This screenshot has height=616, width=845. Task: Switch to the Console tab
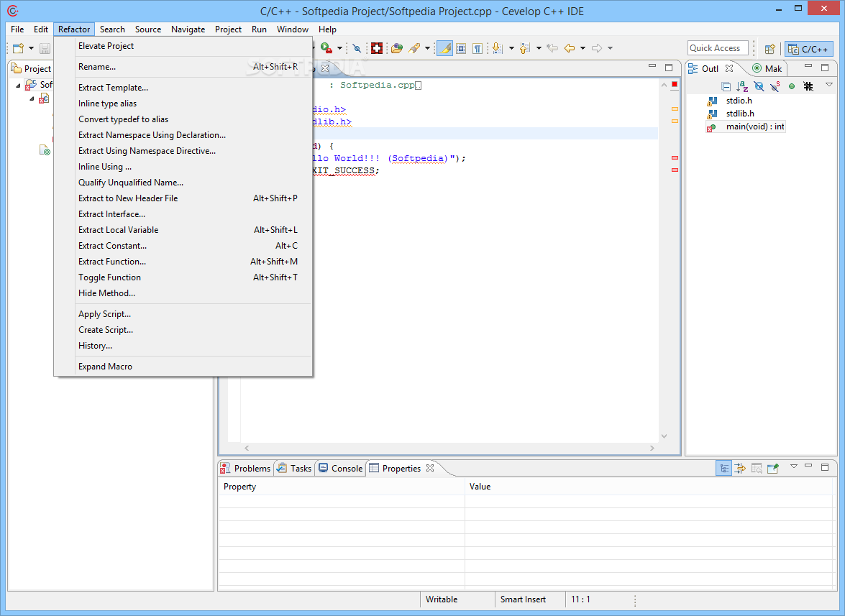(340, 468)
